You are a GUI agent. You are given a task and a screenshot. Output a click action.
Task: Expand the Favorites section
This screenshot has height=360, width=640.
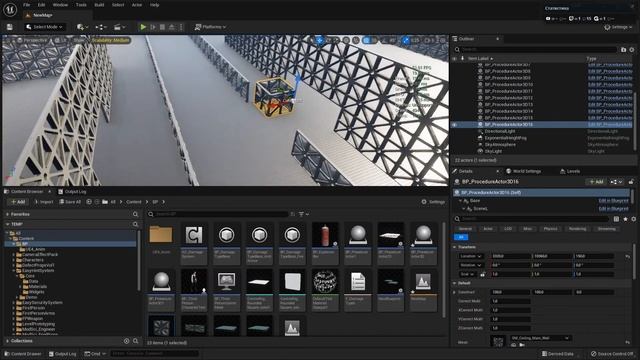[x=7, y=214]
